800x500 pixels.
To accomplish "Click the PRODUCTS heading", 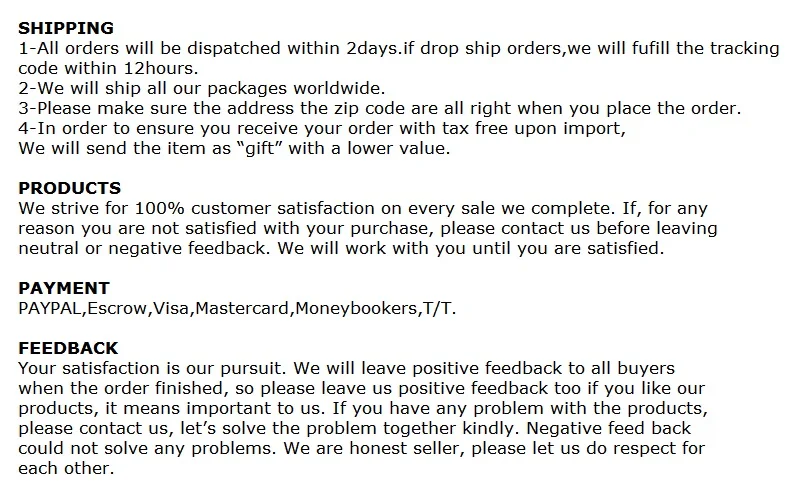I will pyautogui.click(x=69, y=188).
